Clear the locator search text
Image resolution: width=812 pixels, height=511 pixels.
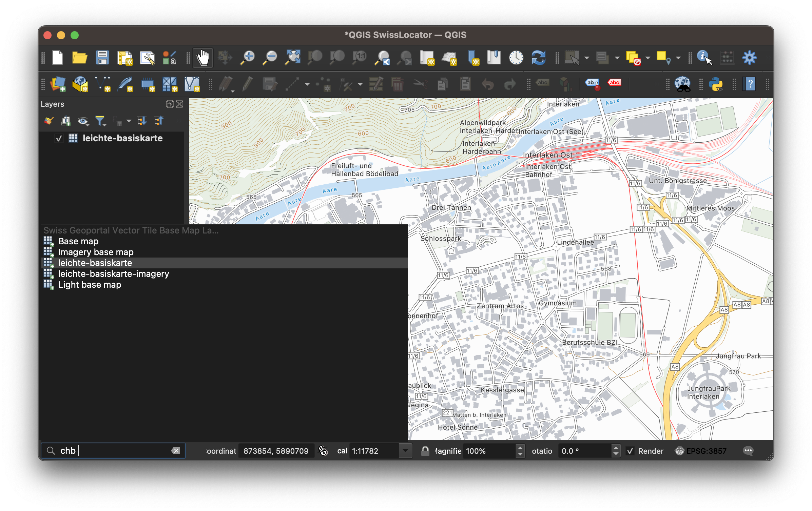point(175,451)
